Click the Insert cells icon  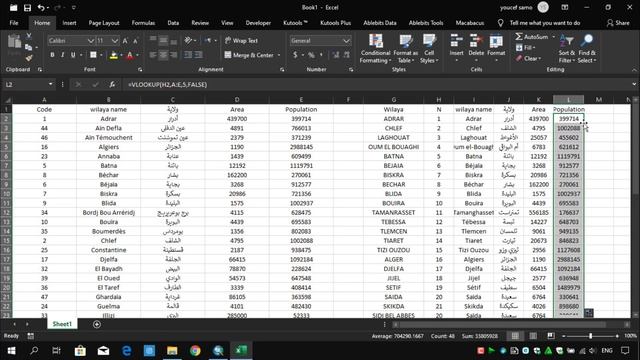tap(456, 42)
